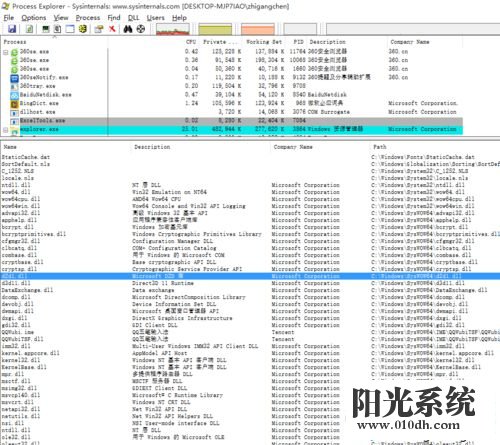Select the QQWubi.ime row
This screenshot has height=445, width=500.
pos(250,332)
